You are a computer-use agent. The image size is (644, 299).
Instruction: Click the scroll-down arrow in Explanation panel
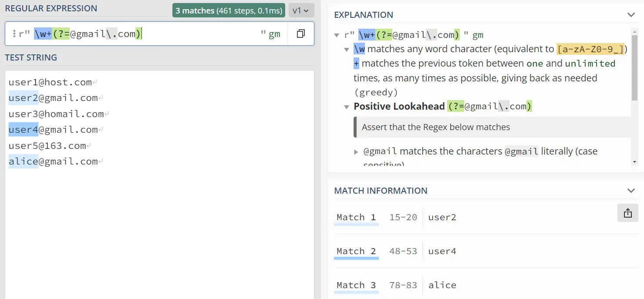tap(634, 161)
